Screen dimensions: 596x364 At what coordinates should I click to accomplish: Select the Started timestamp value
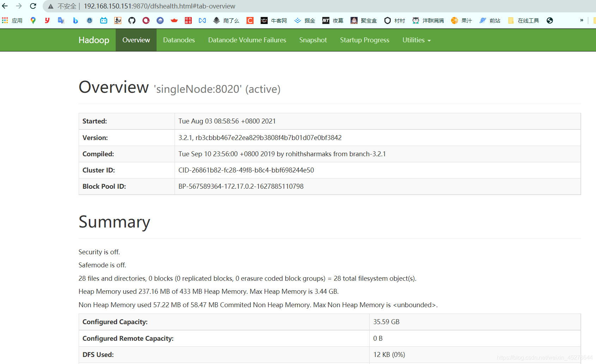227,121
